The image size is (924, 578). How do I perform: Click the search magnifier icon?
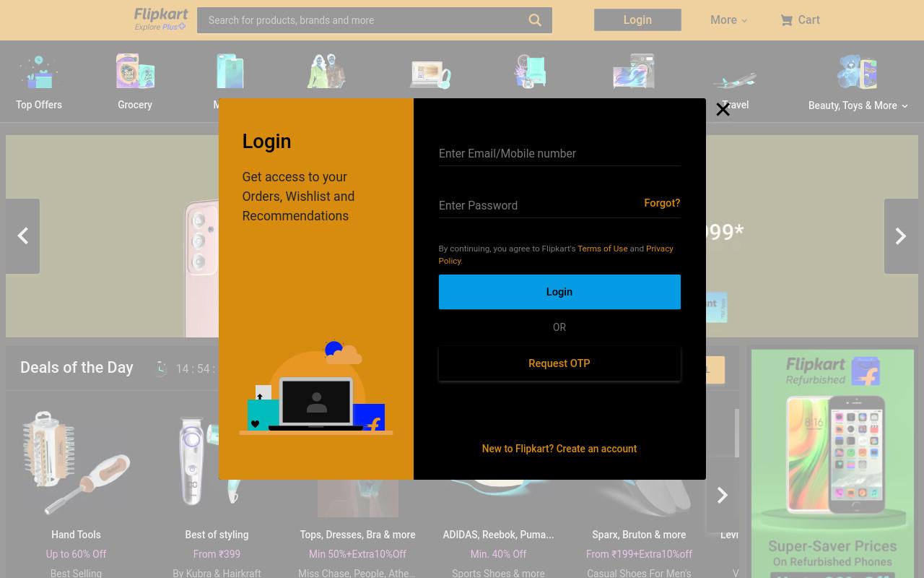pyautogui.click(x=535, y=20)
